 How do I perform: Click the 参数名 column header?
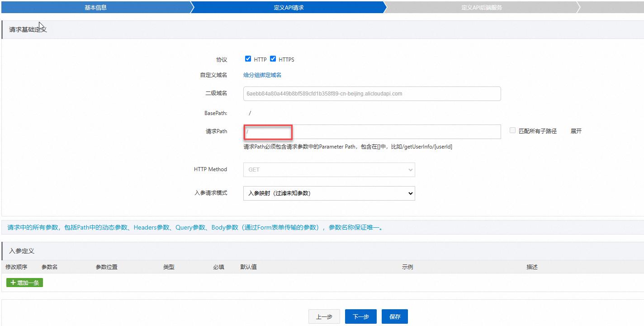[49, 267]
